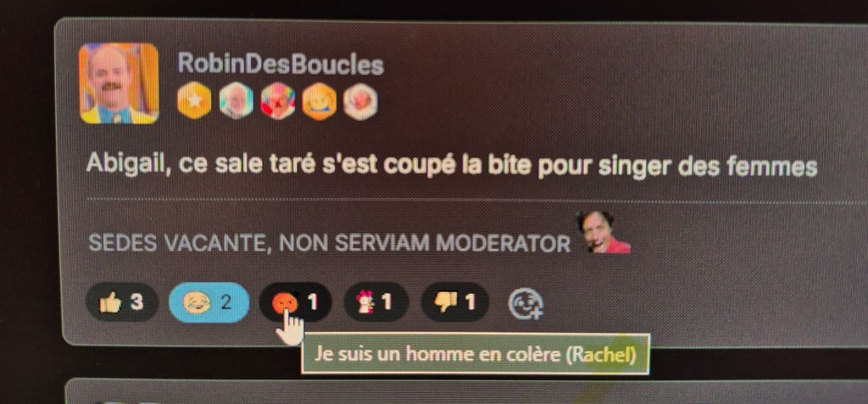Toggle the thumbs-down reaction
The image size is (868, 404).
tap(455, 302)
